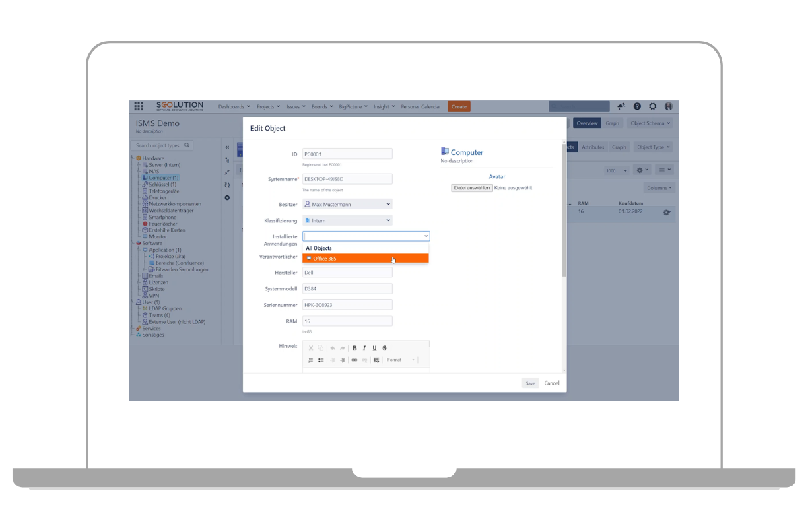Open the Besitzer dropdown

(347, 204)
